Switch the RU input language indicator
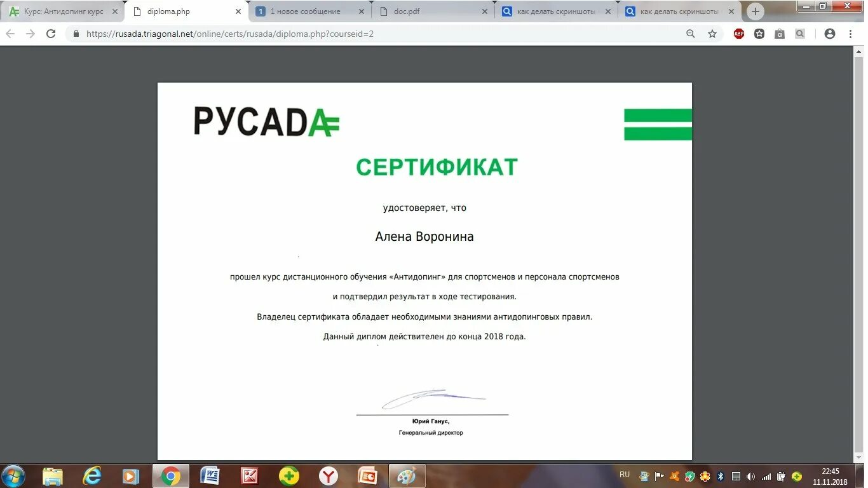Image resolution: width=868 pixels, height=488 pixels. (625, 475)
